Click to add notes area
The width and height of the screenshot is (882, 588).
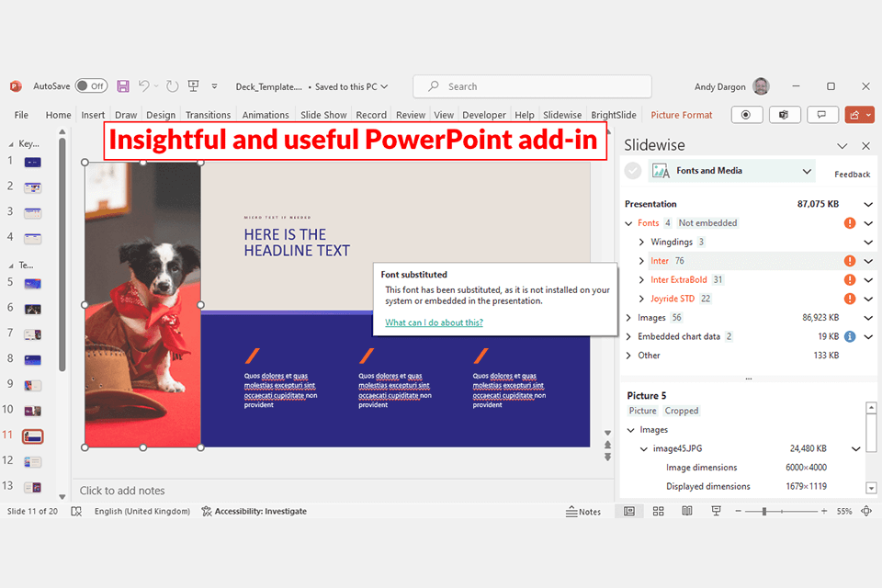coord(343,491)
